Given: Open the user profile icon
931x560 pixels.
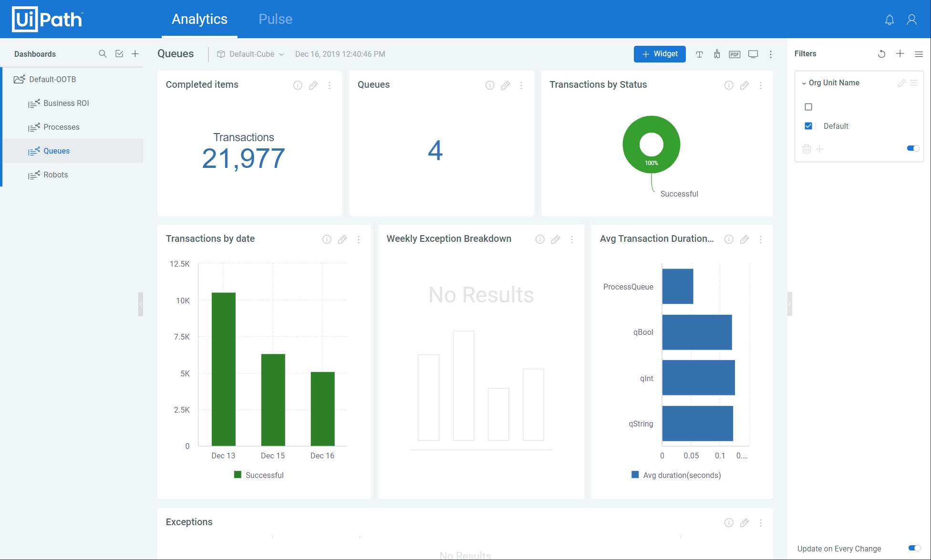Looking at the screenshot, I should pos(911,20).
